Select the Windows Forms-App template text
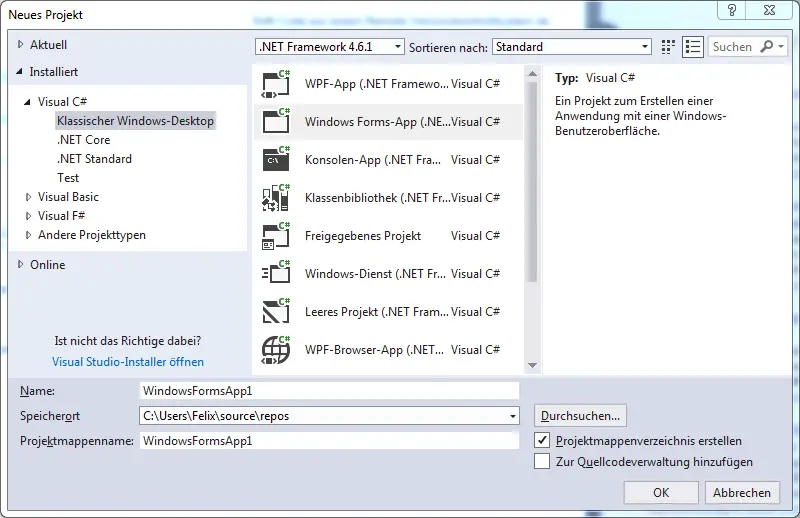800x518 pixels. click(x=378, y=122)
